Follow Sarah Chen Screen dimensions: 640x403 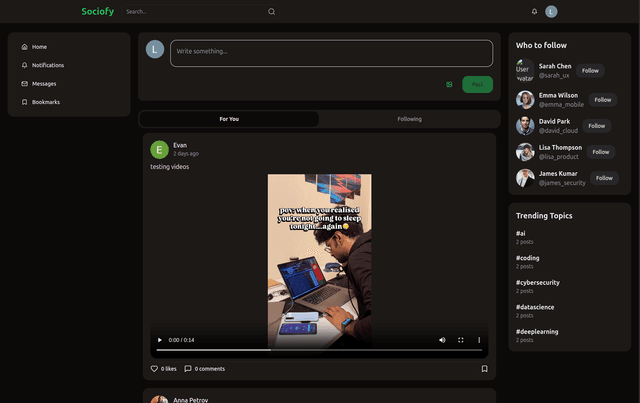590,71
